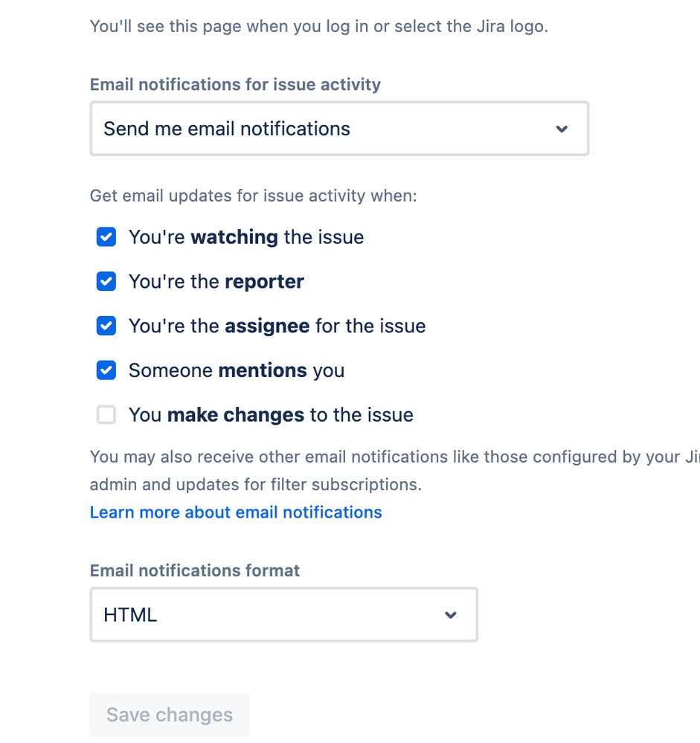Click the "Email notifications format" field label
The height and width of the screenshot is (743, 700).
click(195, 570)
